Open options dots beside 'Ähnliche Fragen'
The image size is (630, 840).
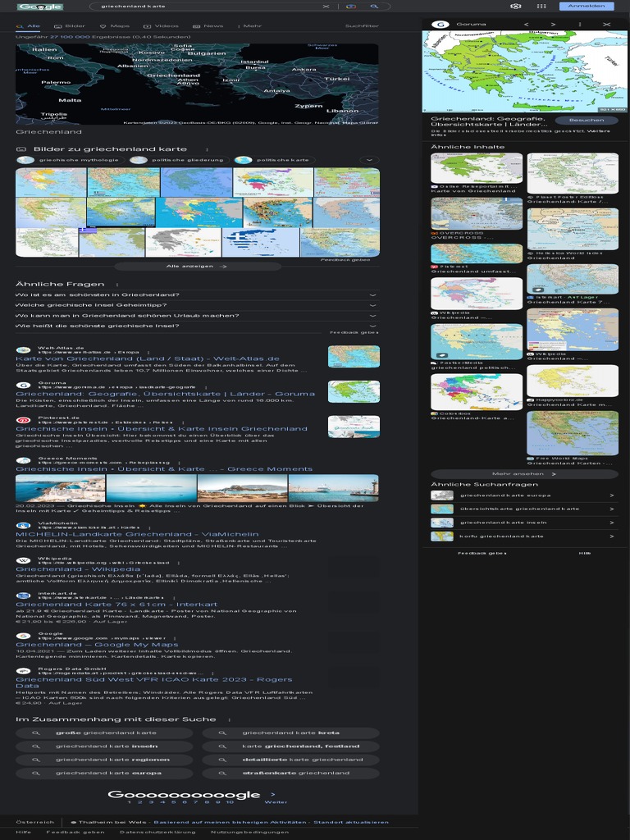(116, 285)
